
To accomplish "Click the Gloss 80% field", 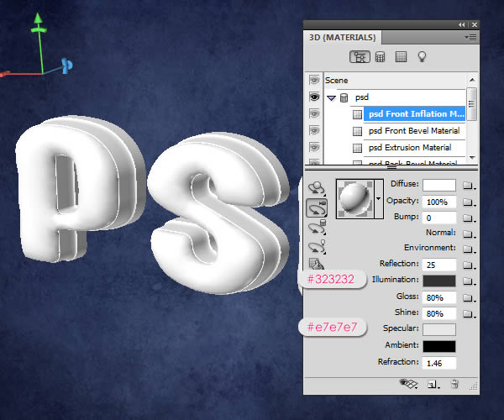I will pos(439,297).
